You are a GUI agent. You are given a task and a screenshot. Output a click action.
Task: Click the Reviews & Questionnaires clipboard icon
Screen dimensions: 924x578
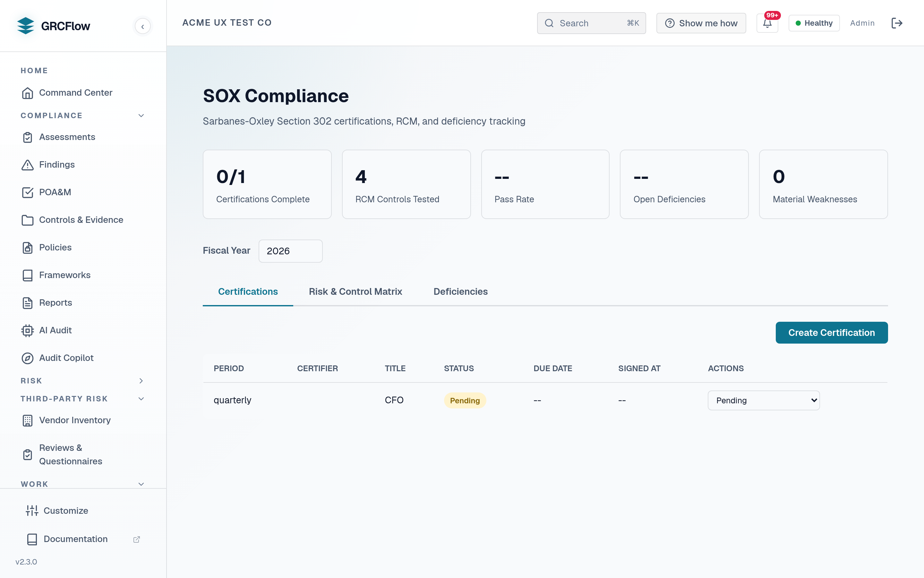point(28,454)
